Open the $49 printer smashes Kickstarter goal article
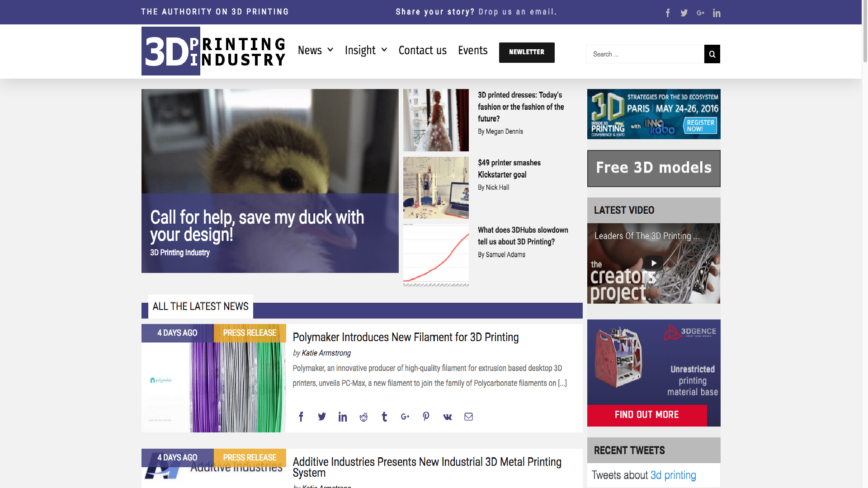Image resolution: width=868 pixels, height=488 pixels. 509,169
